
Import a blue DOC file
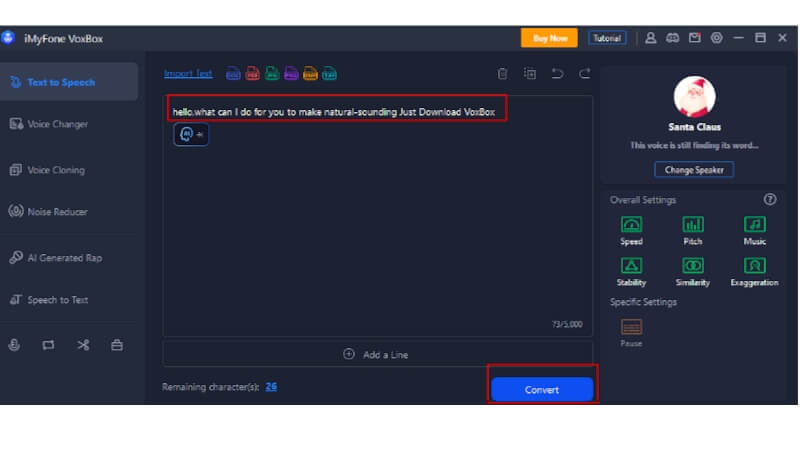pos(233,73)
